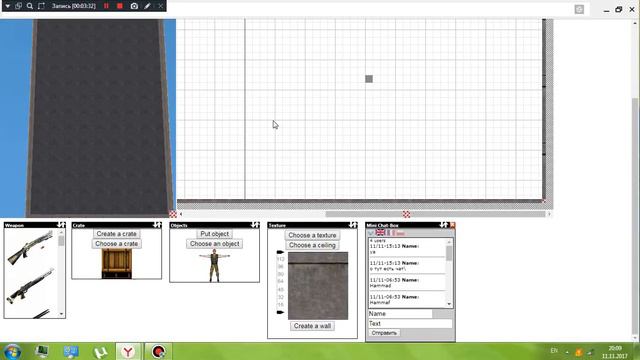Select the first shotgun in Weapon panel
The height and width of the screenshot is (360, 640).
(x=31, y=247)
